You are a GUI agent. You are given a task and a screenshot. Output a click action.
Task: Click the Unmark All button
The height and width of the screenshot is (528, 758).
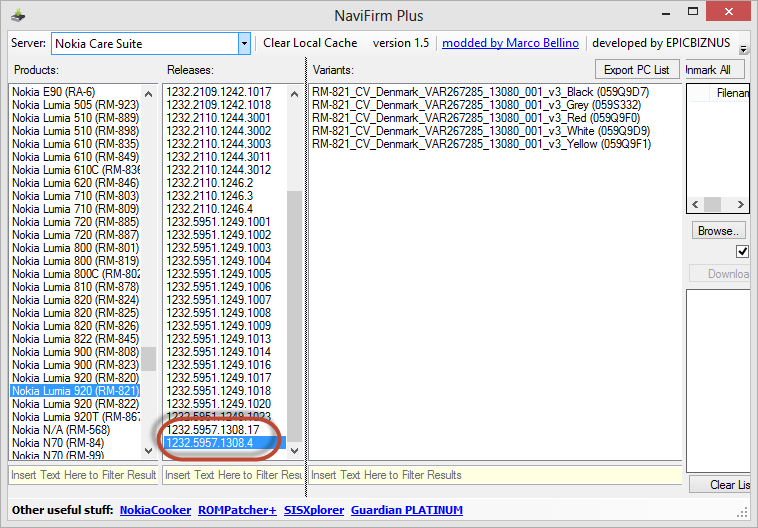click(x=715, y=70)
